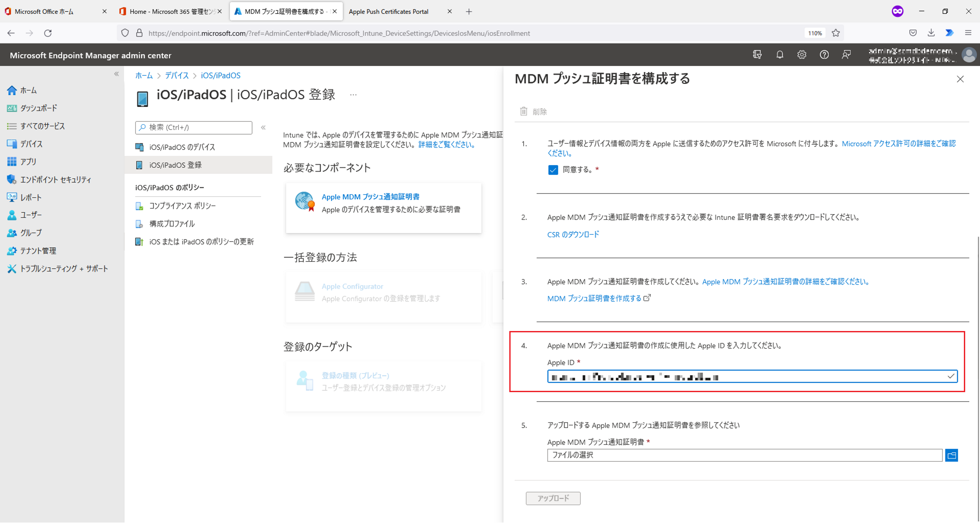Open a new browser tab

(x=469, y=12)
